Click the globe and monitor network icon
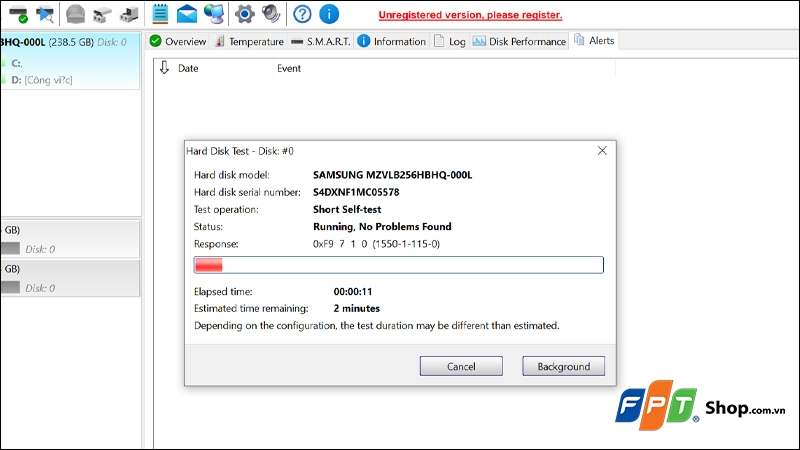Screen dimensions: 800x450 coord(214,14)
